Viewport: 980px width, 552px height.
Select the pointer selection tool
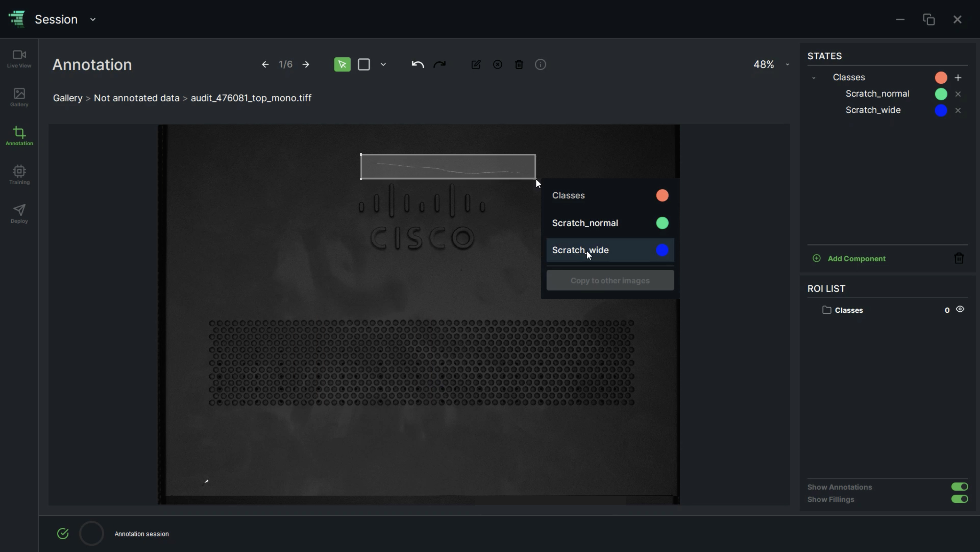tap(343, 65)
